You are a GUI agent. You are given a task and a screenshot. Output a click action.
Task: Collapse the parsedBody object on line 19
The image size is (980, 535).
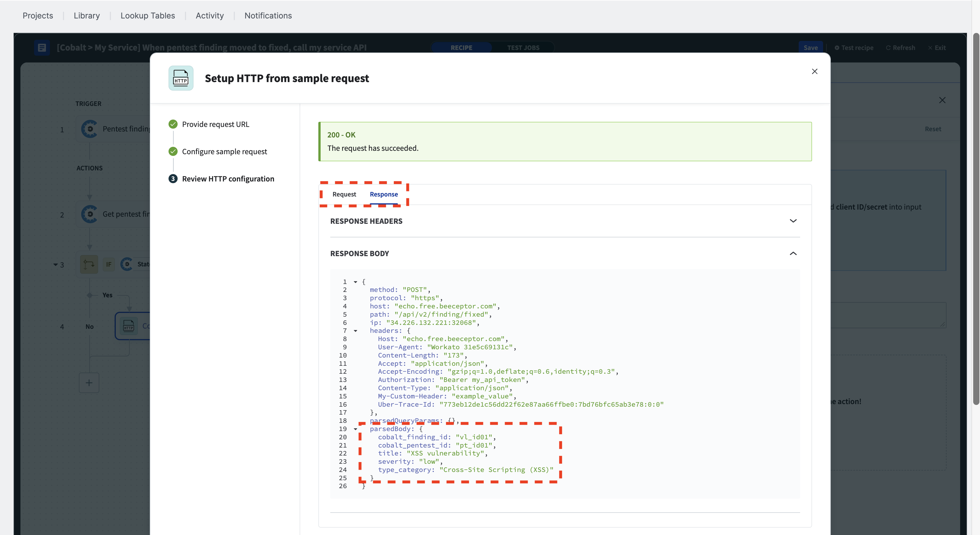355,429
